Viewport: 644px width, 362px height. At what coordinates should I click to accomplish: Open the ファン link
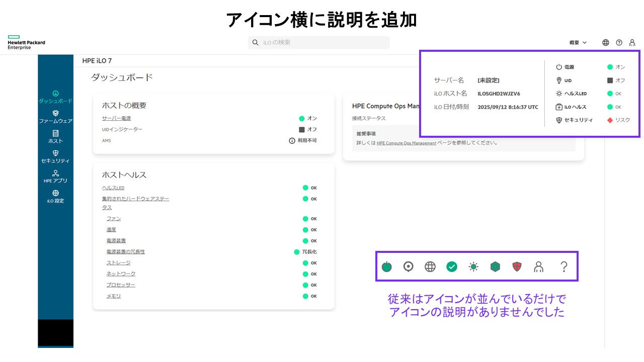click(x=114, y=219)
